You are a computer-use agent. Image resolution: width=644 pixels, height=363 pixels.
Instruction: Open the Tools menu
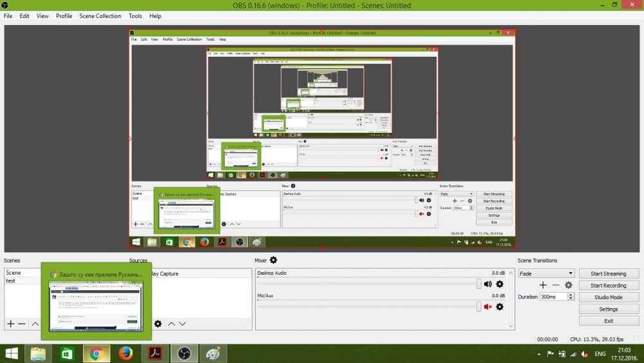click(135, 16)
